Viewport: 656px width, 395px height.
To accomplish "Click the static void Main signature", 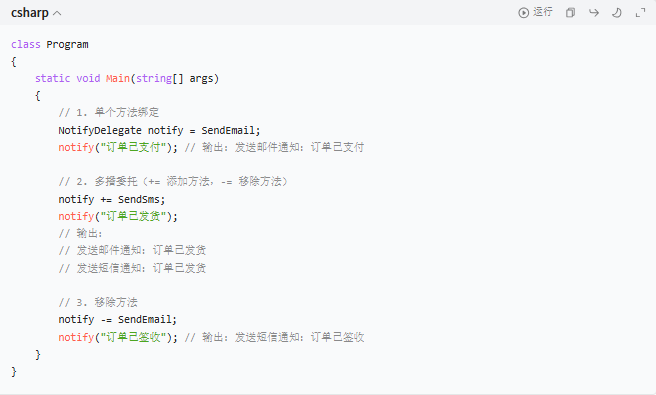I will pos(127,78).
